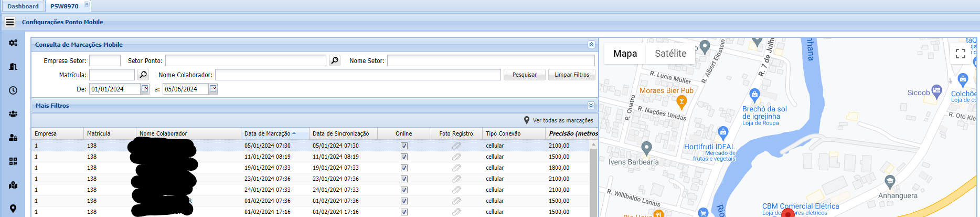The width and height of the screenshot is (980, 217).
Task: Toggle Online checkbox for 05/01/2024 07:30 row
Action: [x=404, y=146]
